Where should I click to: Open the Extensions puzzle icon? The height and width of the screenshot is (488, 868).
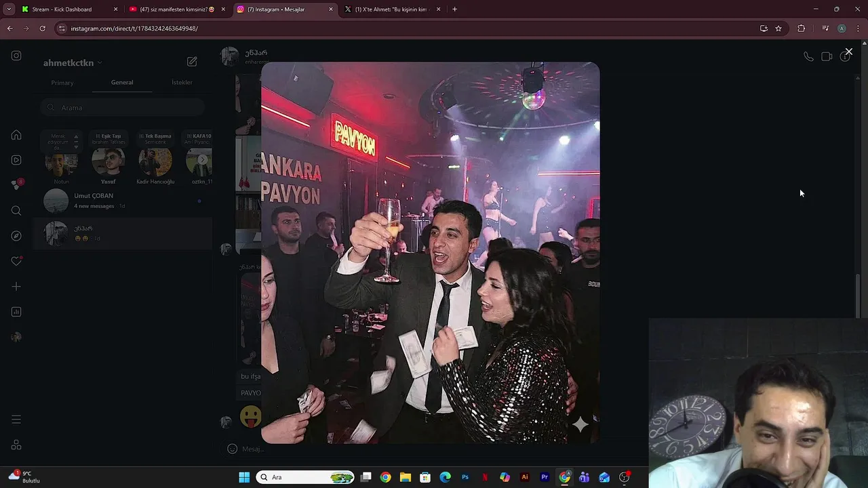[802, 28]
